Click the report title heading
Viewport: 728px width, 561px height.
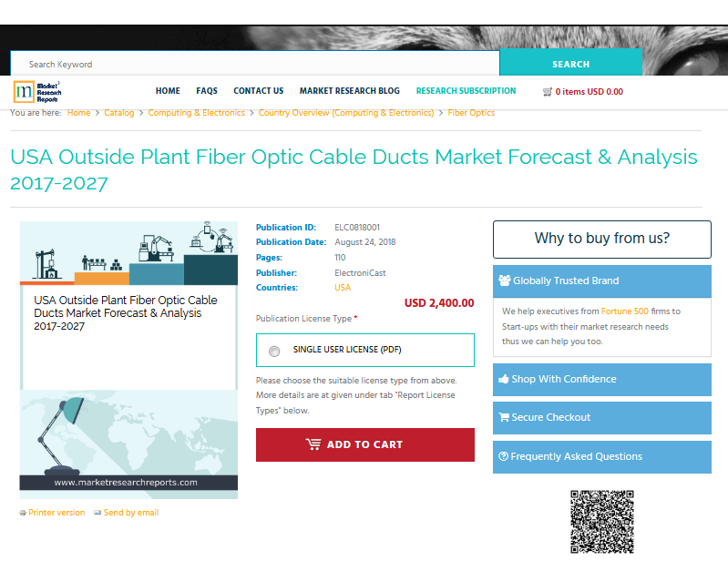tap(354, 169)
